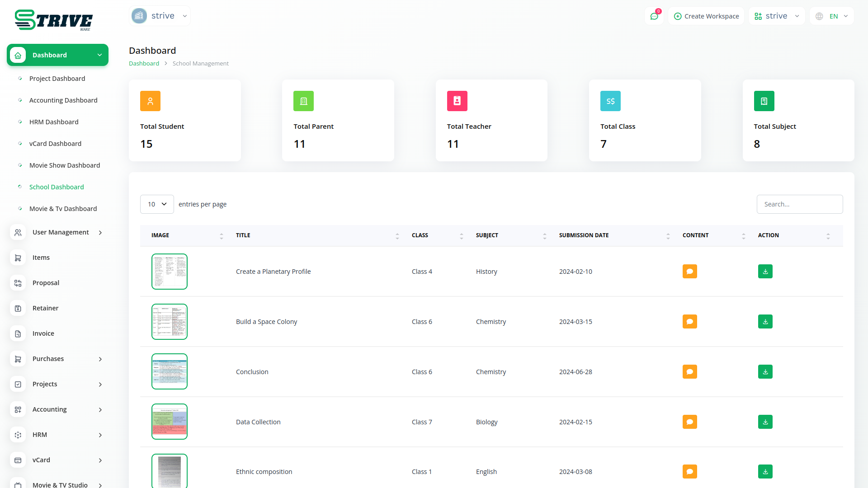Open entries per page dropdown
868x488 pixels.
click(x=157, y=204)
